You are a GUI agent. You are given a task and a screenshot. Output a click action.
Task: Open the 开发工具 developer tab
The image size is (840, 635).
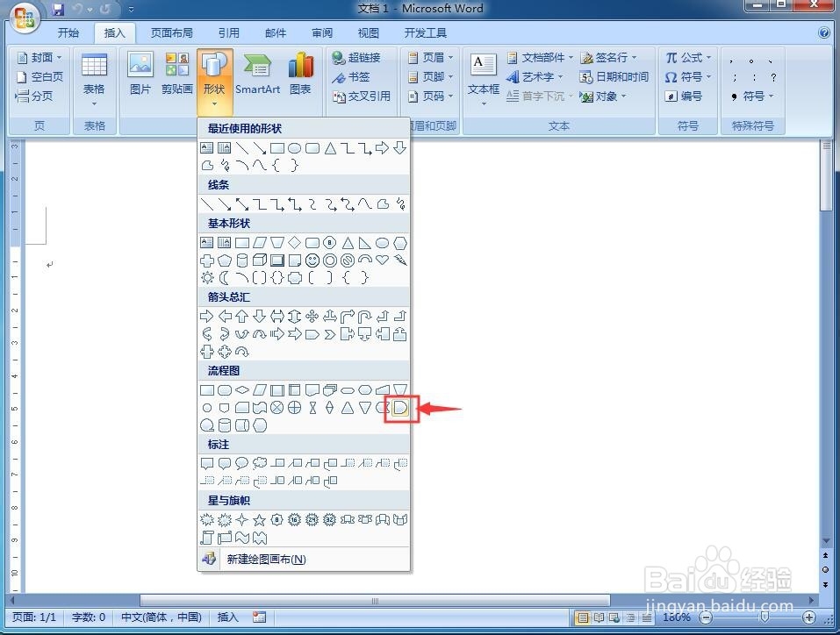point(426,33)
